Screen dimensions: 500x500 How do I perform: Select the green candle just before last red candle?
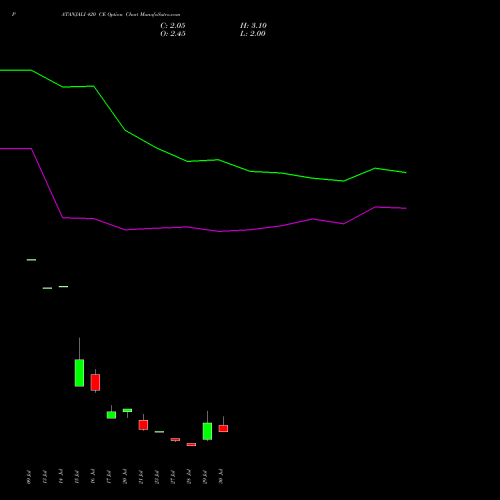tap(207, 431)
